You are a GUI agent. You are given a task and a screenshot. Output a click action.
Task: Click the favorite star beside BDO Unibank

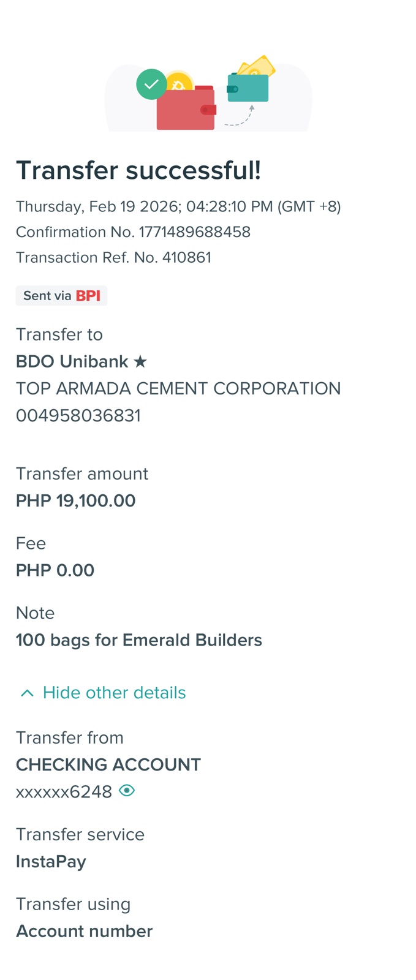pos(140,361)
